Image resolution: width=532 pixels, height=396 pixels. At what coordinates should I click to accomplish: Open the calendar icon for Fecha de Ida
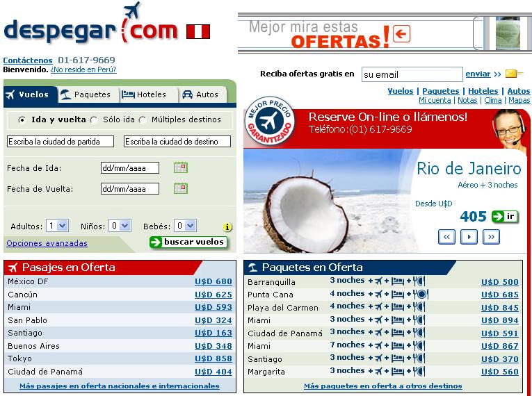181,167
